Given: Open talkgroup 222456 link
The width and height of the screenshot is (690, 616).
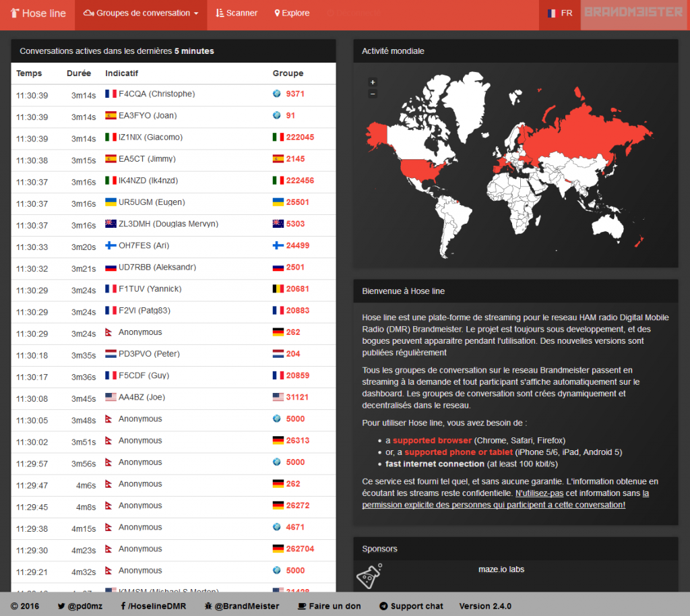Looking at the screenshot, I should 300,181.
